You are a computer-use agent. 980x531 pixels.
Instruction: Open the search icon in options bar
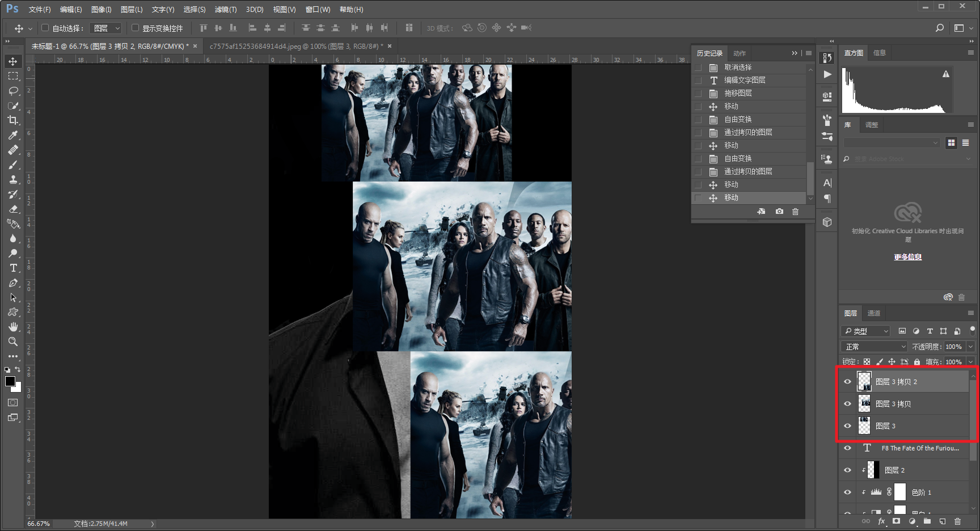pyautogui.click(x=940, y=28)
